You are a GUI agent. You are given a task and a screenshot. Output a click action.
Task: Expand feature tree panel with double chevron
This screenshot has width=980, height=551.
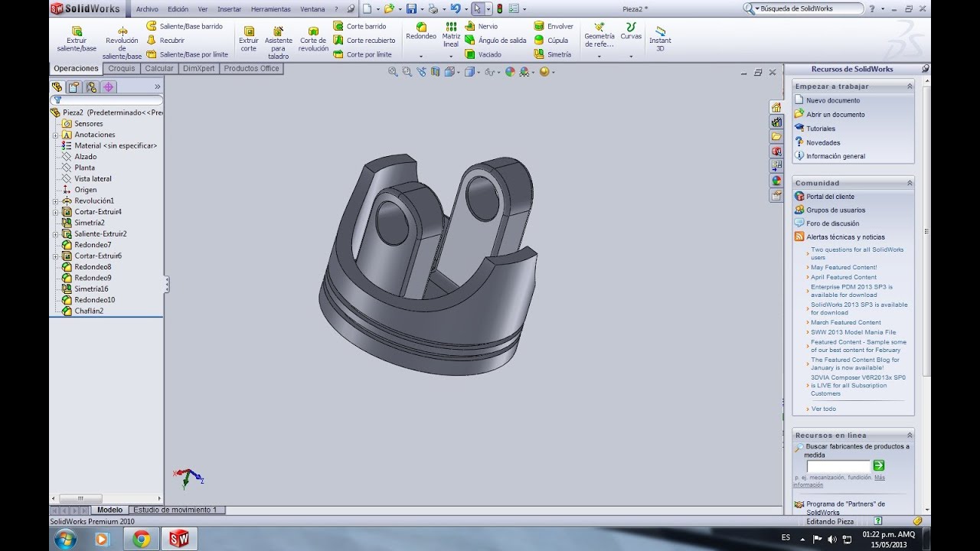pos(158,87)
